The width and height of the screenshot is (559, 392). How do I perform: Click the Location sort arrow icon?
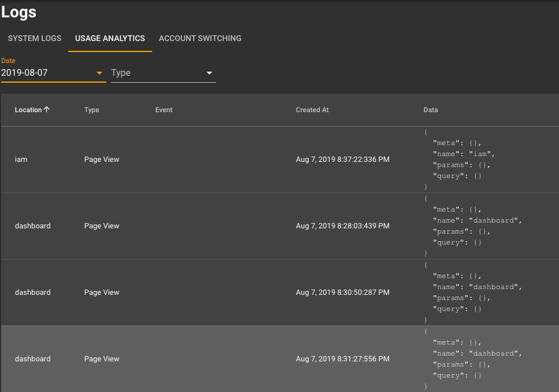pyautogui.click(x=47, y=109)
